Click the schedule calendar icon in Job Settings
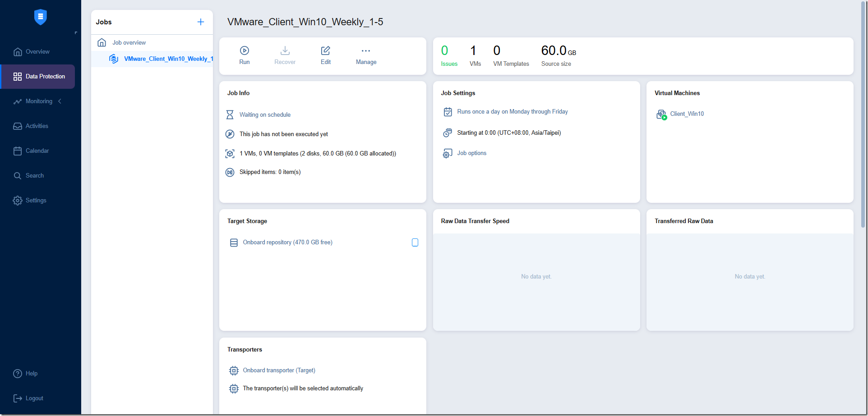 click(x=448, y=112)
